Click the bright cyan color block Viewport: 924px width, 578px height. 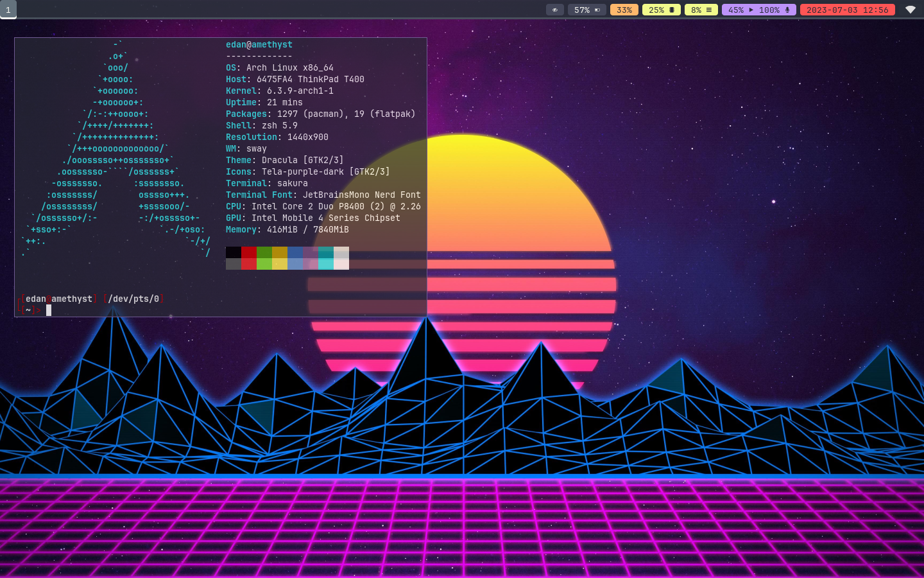pyautogui.click(x=326, y=264)
